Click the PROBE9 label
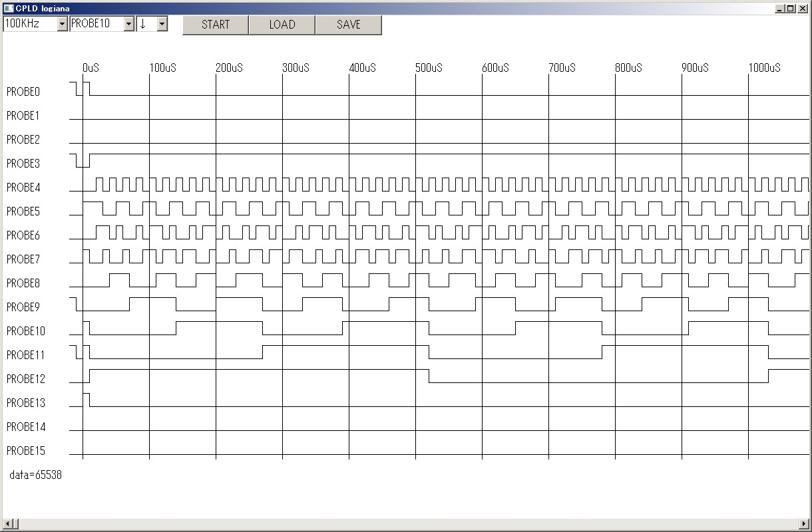Screen dimensions: 812x532 click(23, 307)
